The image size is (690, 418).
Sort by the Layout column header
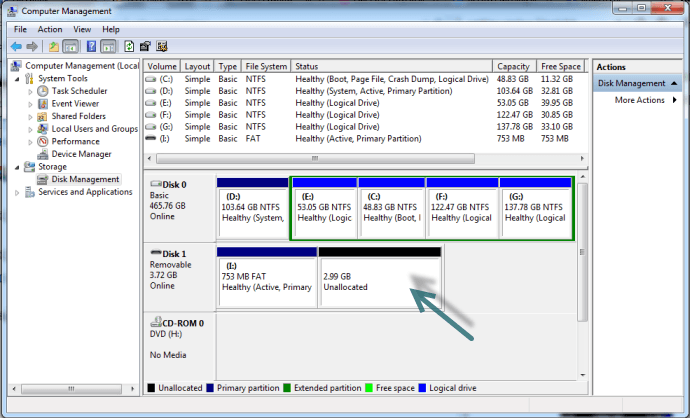click(197, 66)
